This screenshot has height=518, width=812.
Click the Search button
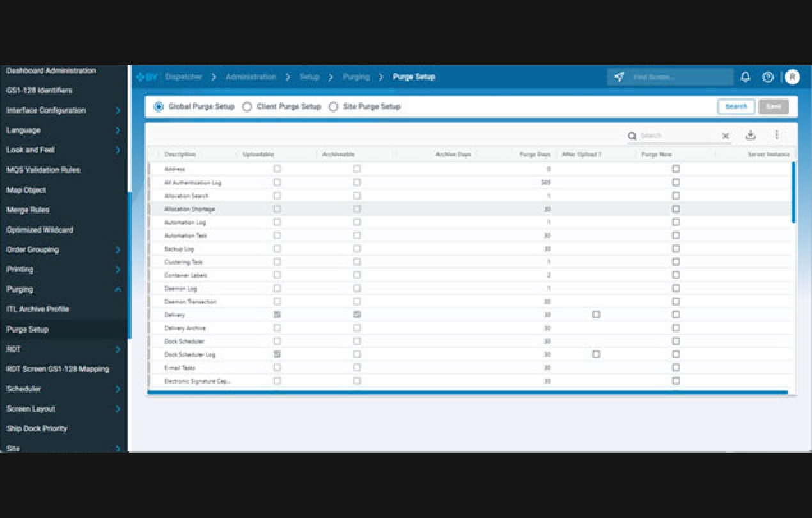coord(736,106)
